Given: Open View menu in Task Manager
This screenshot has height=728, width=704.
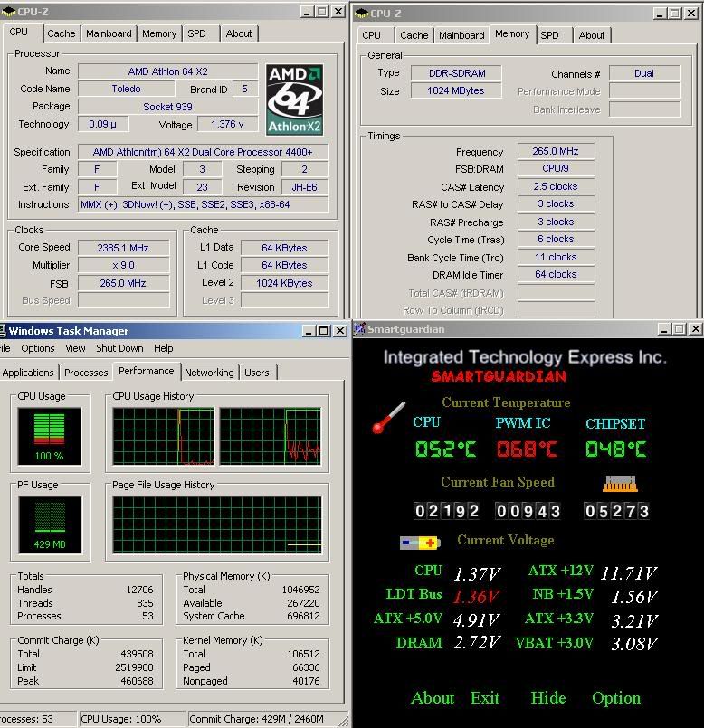Looking at the screenshot, I should pos(75,348).
